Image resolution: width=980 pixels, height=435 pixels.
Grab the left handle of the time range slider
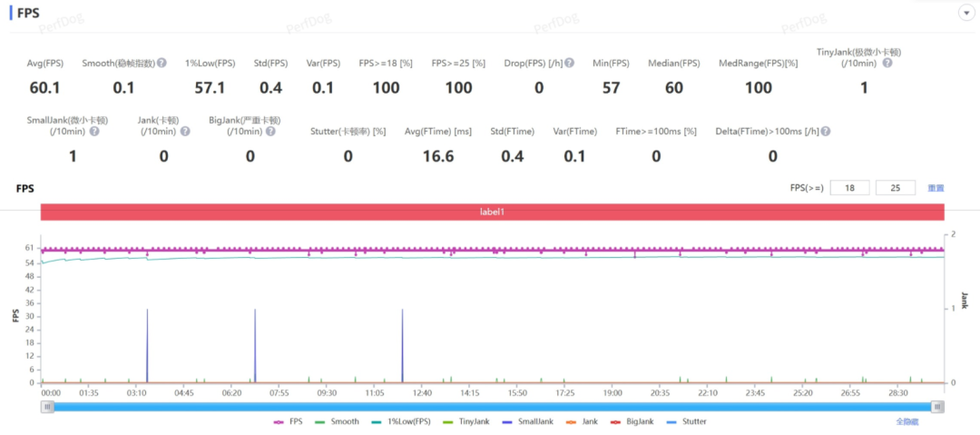click(47, 407)
